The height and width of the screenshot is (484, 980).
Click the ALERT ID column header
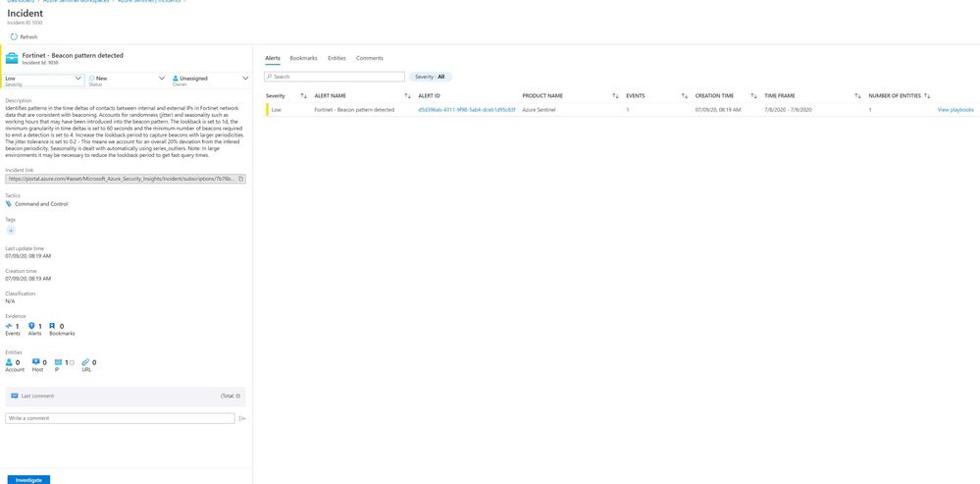pos(429,95)
